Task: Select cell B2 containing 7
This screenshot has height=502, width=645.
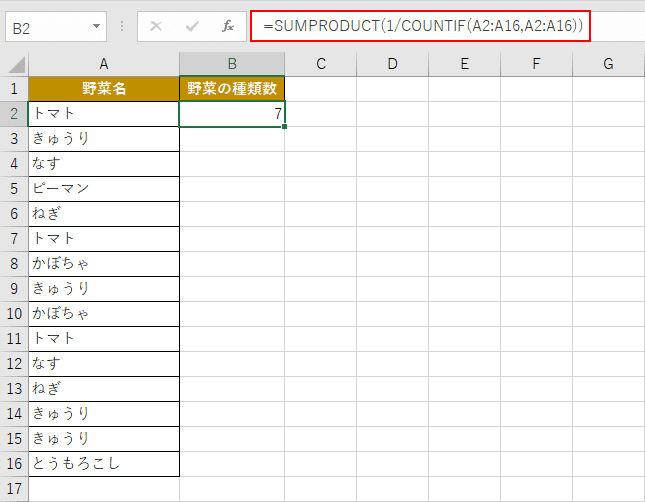Action: pos(232,114)
